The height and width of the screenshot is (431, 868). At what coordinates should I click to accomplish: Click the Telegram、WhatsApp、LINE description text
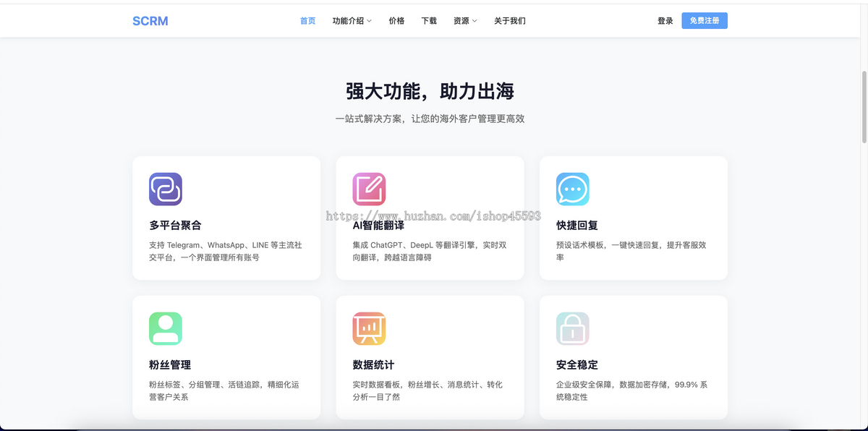pos(226,251)
